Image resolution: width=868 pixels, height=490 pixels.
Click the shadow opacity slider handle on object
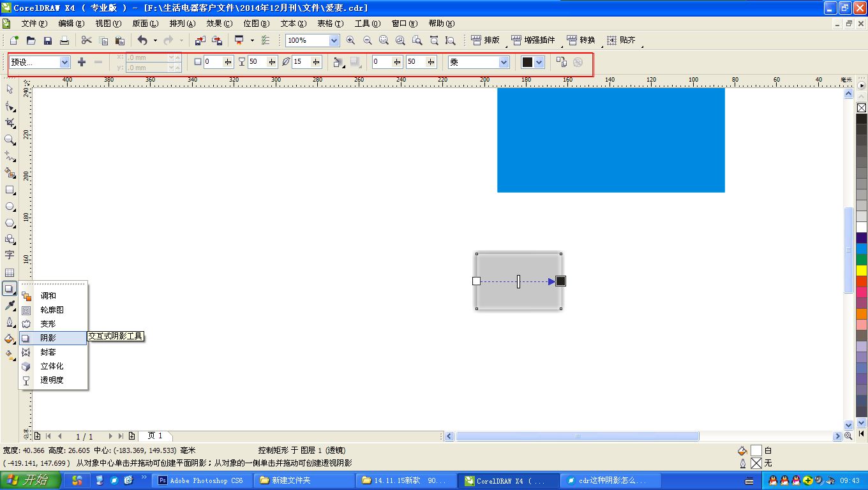(x=518, y=281)
